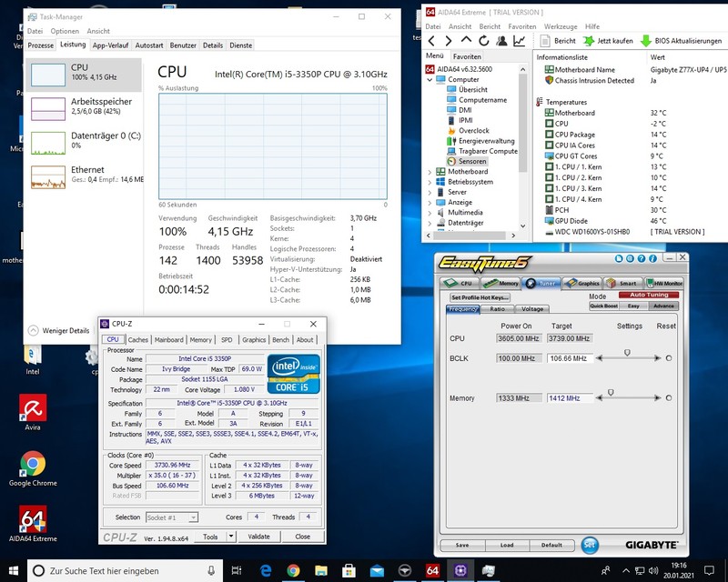This screenshot has width=728, height=582.
Task: Open Bericht report wizard in AIDA64 toolbar
Action: (558, 41)
